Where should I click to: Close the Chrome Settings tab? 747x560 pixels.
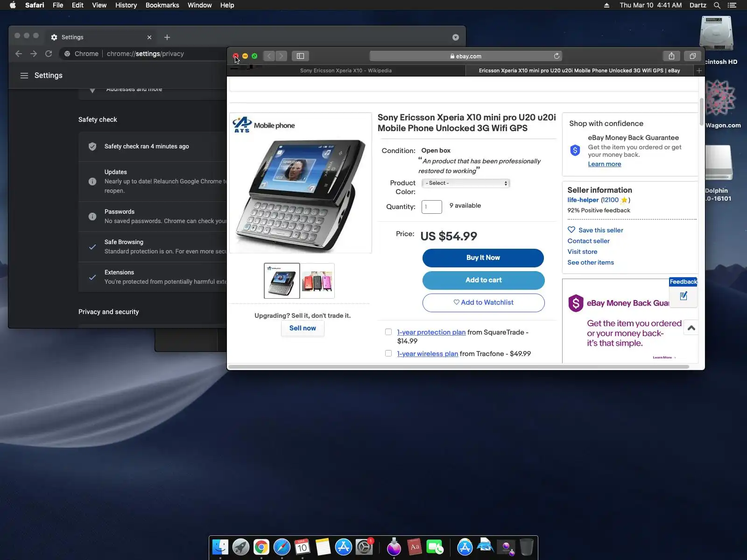149,37
